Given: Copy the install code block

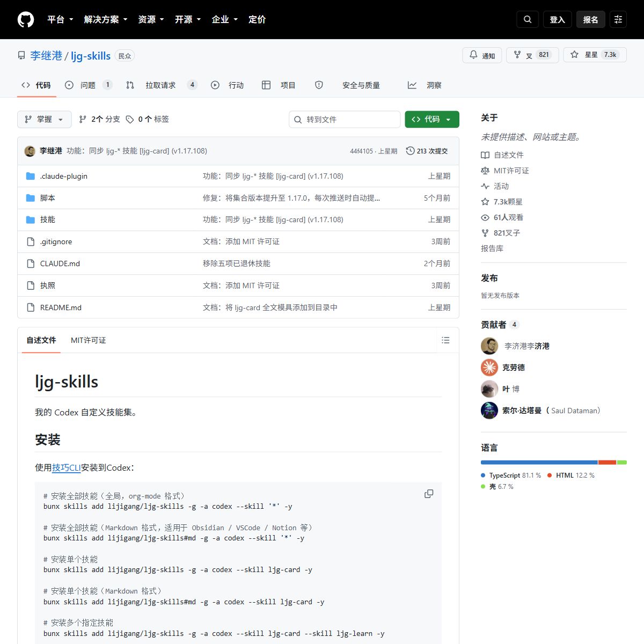Looking at the screenshot, I should point(429,494).
